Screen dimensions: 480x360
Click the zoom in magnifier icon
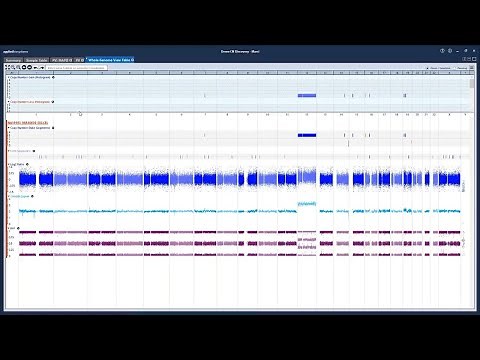coord(13,67)
